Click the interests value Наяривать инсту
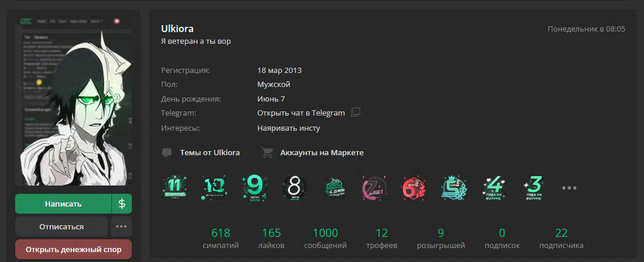Viewport: 644px width, 262px height. [x=289, y=128]
